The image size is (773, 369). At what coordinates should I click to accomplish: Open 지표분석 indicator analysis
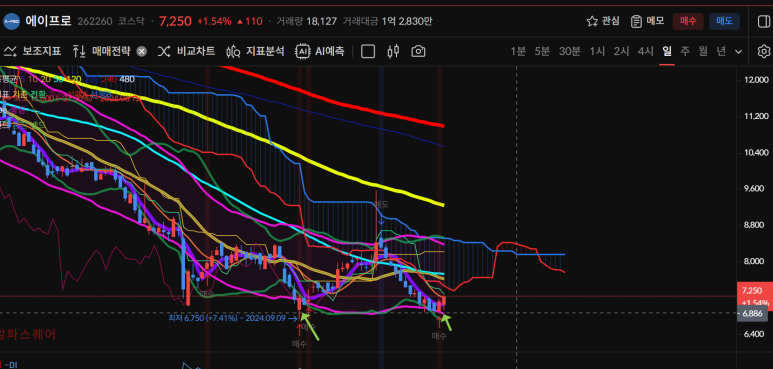click(x=255, y=51)
